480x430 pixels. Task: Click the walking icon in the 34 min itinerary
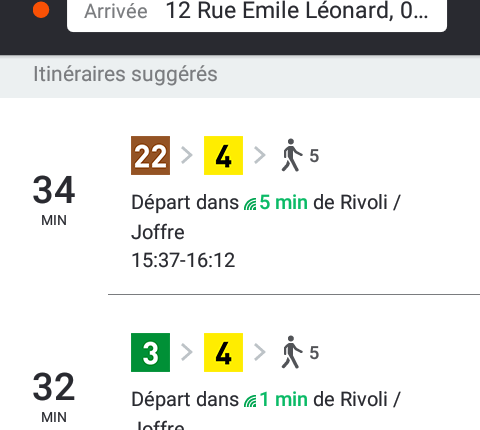(x=292, y=155)
